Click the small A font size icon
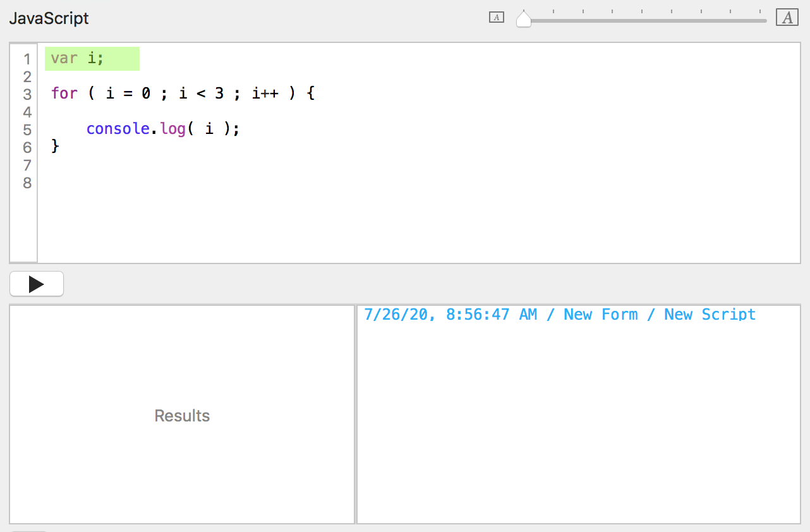The width and height of the screenshot is (810, 532). pos(497,18)
